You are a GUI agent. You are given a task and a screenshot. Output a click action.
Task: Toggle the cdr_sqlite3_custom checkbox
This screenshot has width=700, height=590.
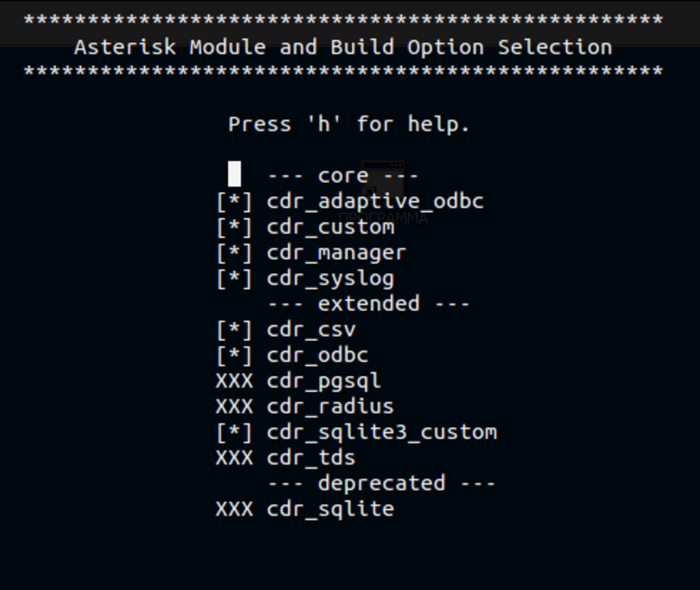click(x=235, y=433)
